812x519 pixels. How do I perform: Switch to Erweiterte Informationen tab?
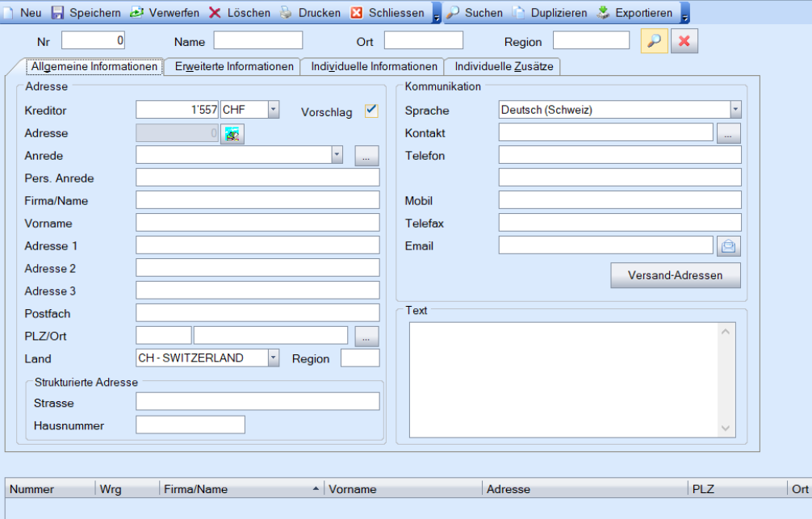(x=233, y=67)
